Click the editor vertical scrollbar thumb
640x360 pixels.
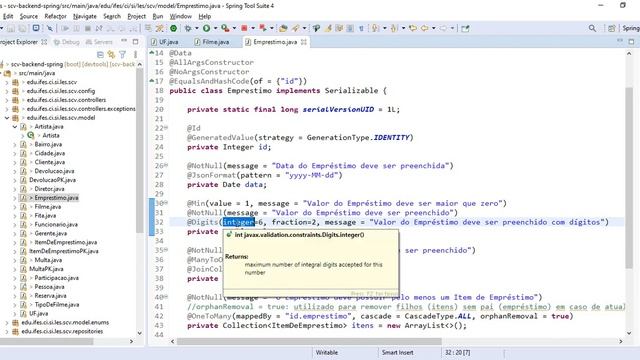[x=629, y=178]
